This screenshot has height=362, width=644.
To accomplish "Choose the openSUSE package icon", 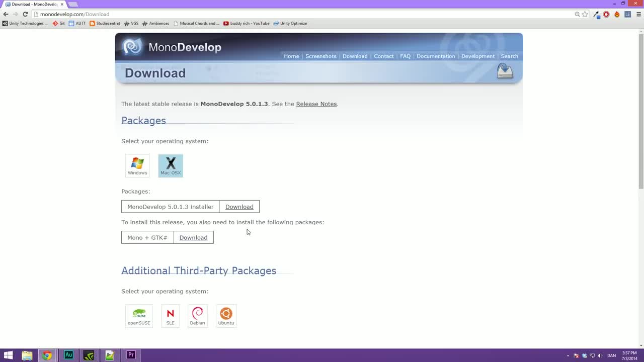I will pos(139,316).
